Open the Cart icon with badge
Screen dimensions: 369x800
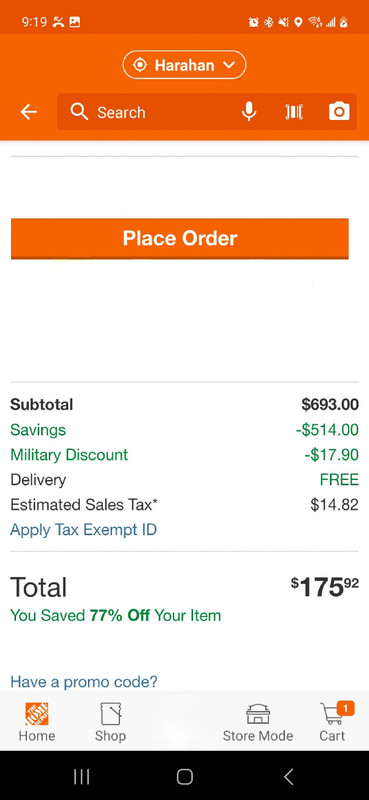pos(334,721)
